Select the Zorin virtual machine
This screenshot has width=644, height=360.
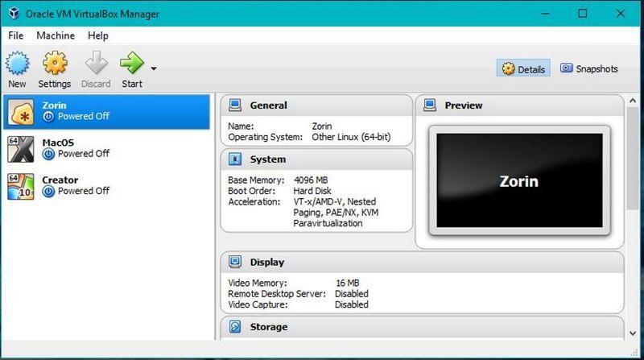tap(107, 112)
